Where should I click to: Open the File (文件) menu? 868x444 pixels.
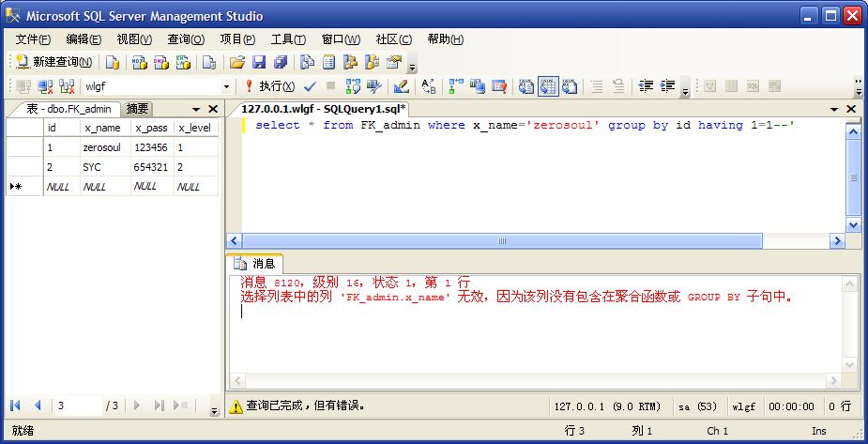coord(33,39)
